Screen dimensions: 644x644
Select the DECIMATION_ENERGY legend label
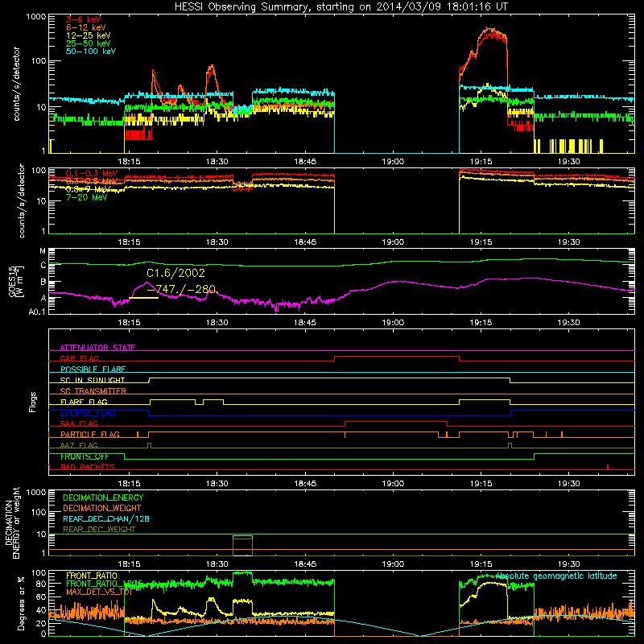point(103,497)
